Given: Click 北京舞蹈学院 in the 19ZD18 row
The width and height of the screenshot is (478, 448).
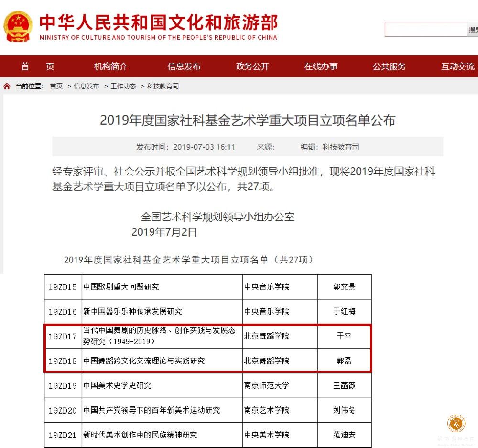Looking at the screenshot, I should tap(267, 361).
